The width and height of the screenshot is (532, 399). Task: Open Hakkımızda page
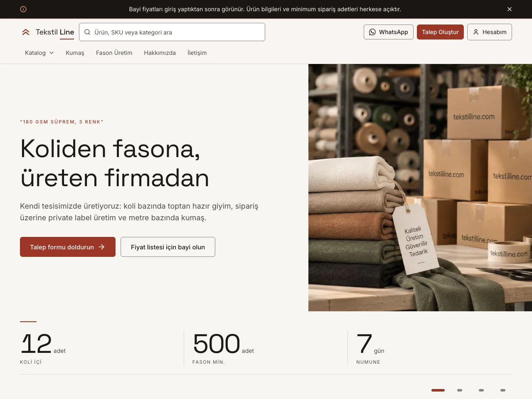pyautogui.click(x=160, y=53)
